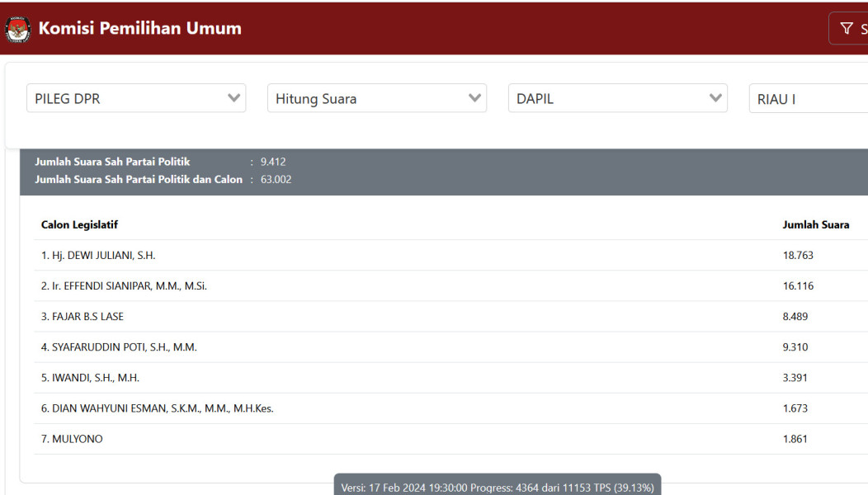The height and width of the screenshot is (495, 868).
Task: Select candidate IWANDI, S.H., M.H.
Action: tap(90, 378)
